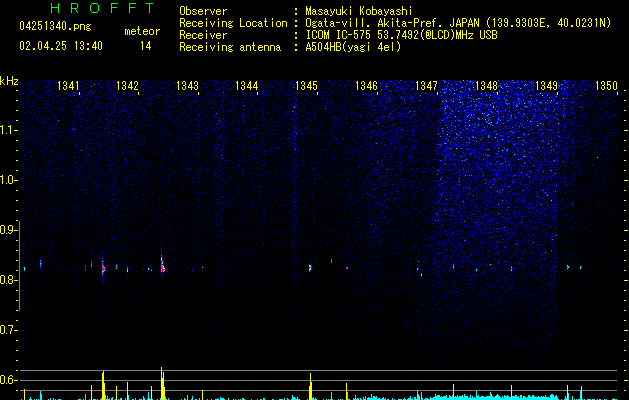Click the 1.0 frequency axis label

point(9,180)
